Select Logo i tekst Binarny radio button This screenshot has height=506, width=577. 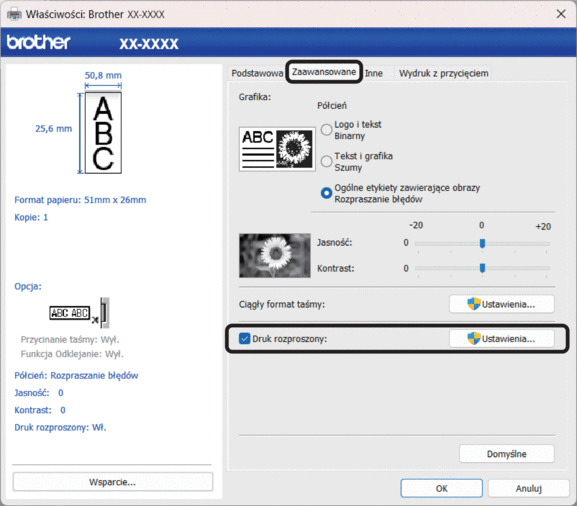tap(326, 130)
